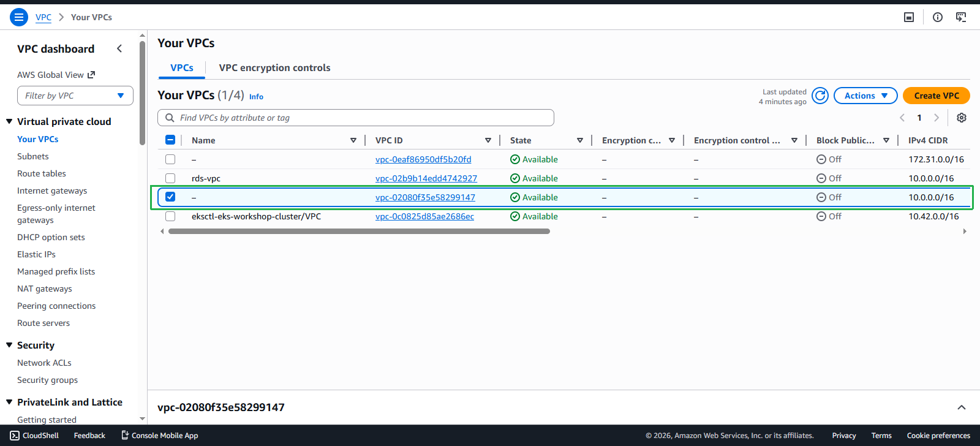The height and width of the screenshot is (446, 980).
Task: Open Cookie preferences in footer
Action: pos(938,436)
